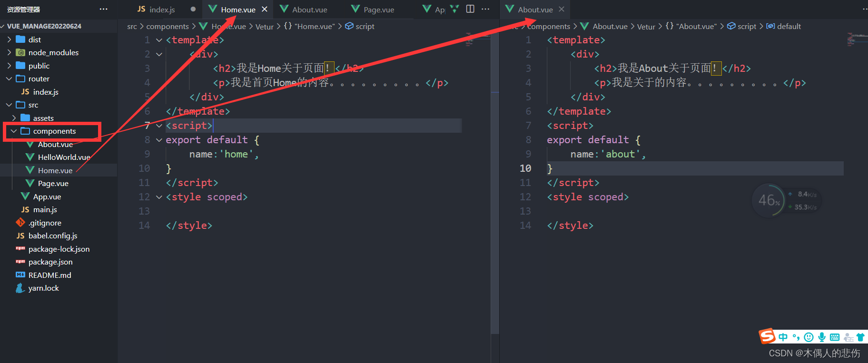Collapse the components folder
This screenshot has height=363, width=868.
point(14,131)
